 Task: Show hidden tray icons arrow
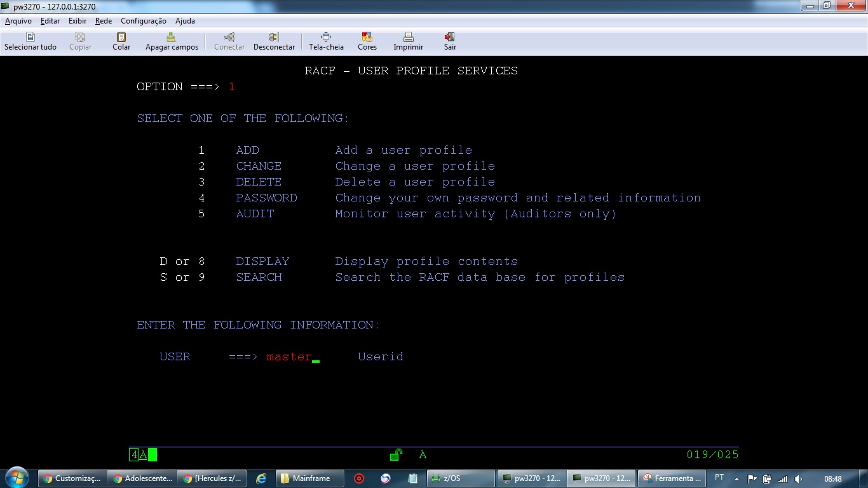pyautogui.click(x=736, y=478)
